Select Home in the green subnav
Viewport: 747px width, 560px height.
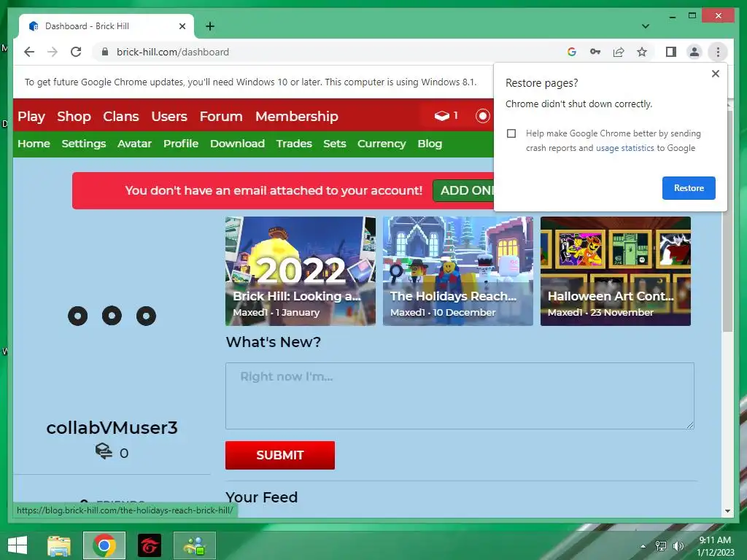click(34, 144)
